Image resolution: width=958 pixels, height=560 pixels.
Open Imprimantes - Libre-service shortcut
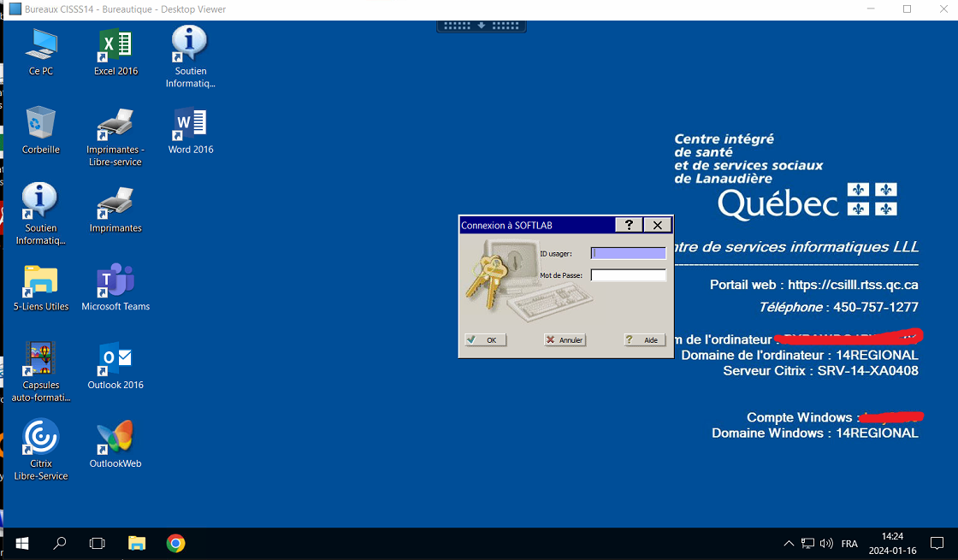pos(115,137)
